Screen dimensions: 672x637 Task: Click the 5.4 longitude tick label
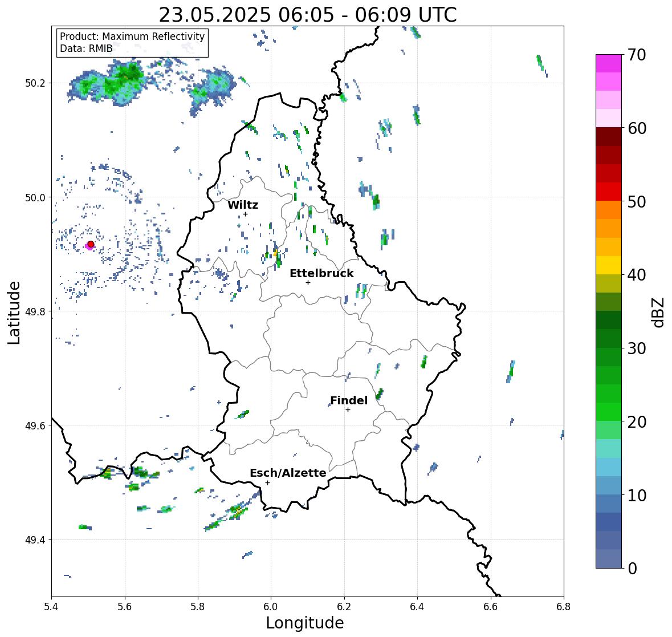(x=51, y=607)
